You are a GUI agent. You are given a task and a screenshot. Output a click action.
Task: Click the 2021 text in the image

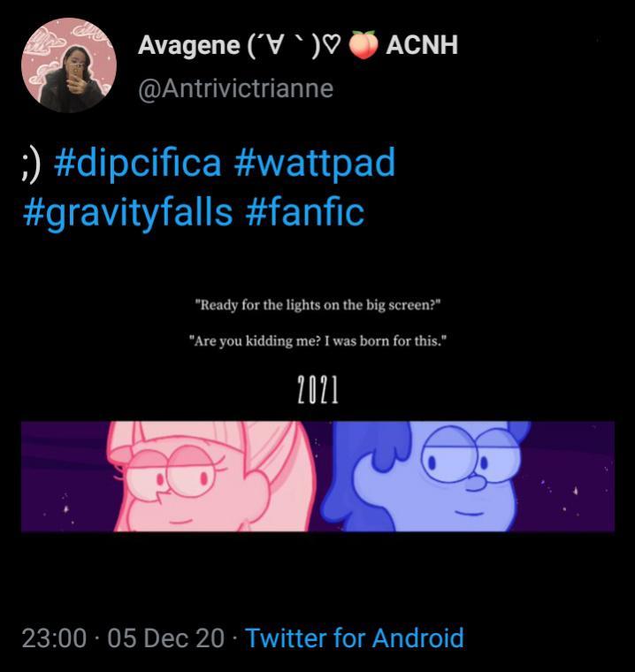[317, 390]
